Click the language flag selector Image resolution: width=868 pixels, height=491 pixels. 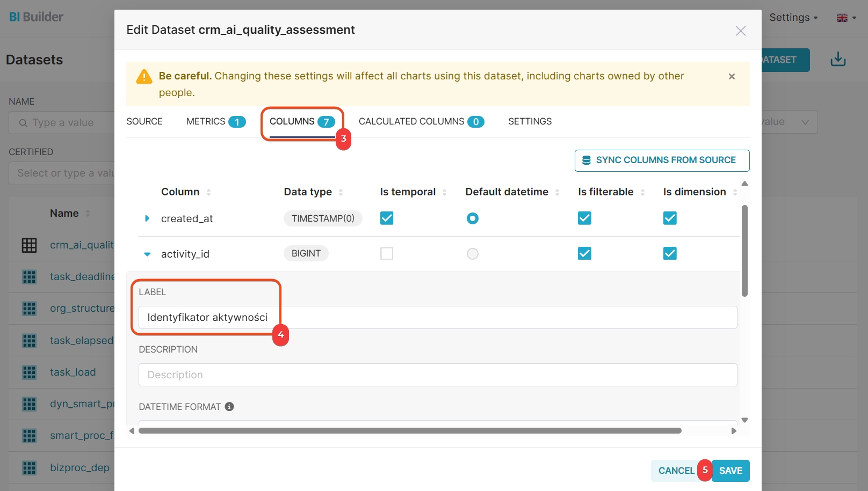pos(846,18)
